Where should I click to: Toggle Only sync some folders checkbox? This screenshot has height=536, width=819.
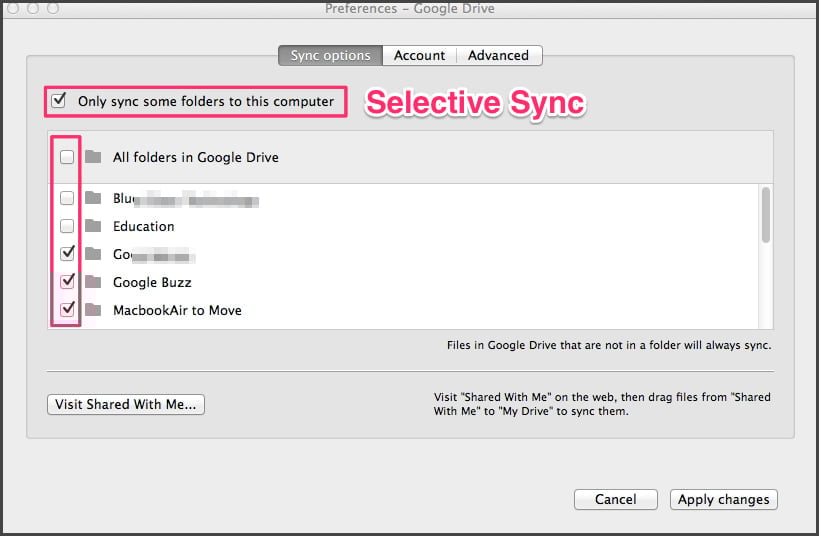(58, 100)
